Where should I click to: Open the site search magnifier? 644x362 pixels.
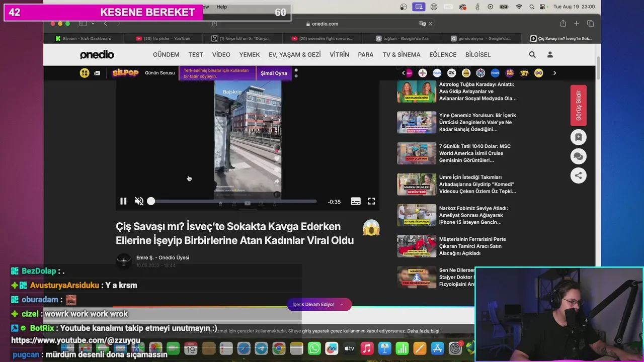coord(532,55)
